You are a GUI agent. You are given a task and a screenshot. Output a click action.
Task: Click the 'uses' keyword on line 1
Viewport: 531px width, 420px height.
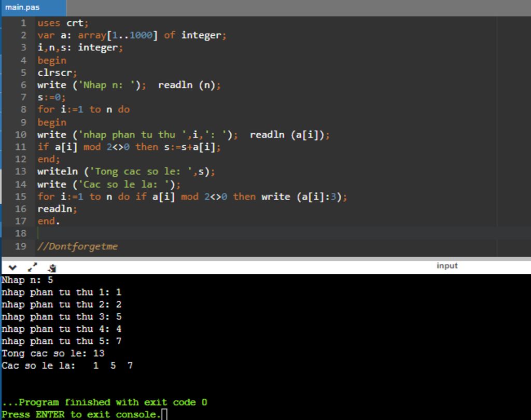pyautogui.click(x=49, y=23)
